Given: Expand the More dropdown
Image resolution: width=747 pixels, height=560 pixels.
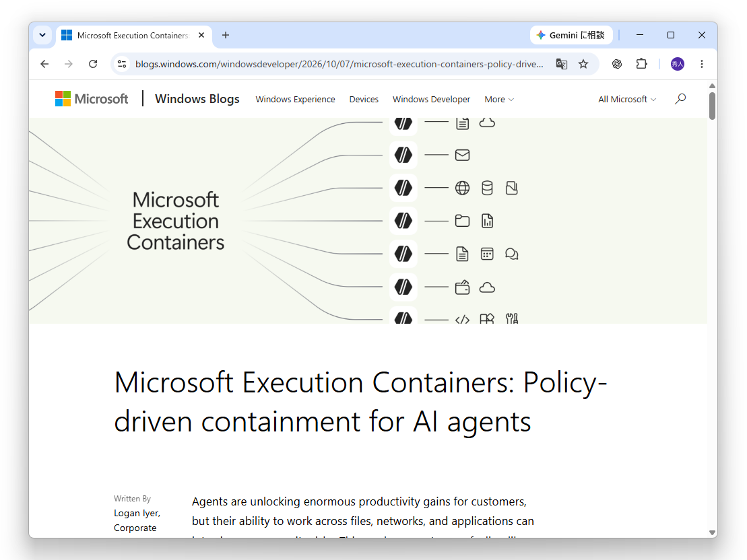Looking at the screenshot, I should pyautogui.click(x=499, y=99).
